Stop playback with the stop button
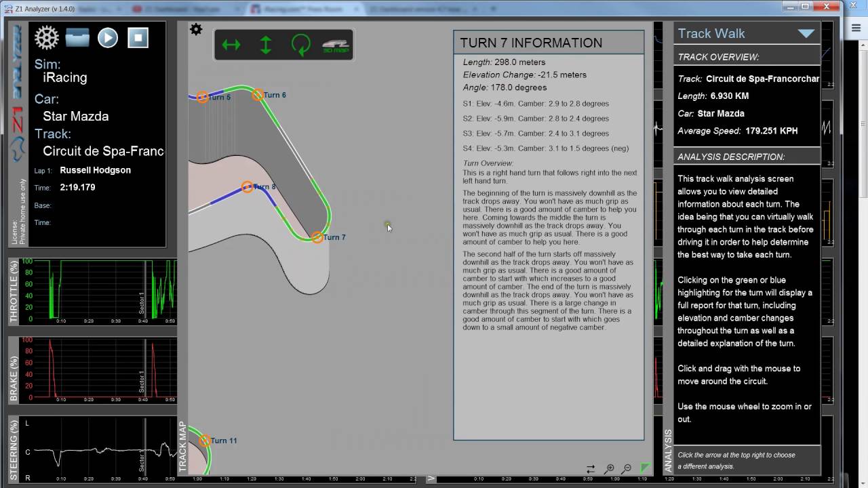This screenshot has width=868, height=488. coord(138,37)
